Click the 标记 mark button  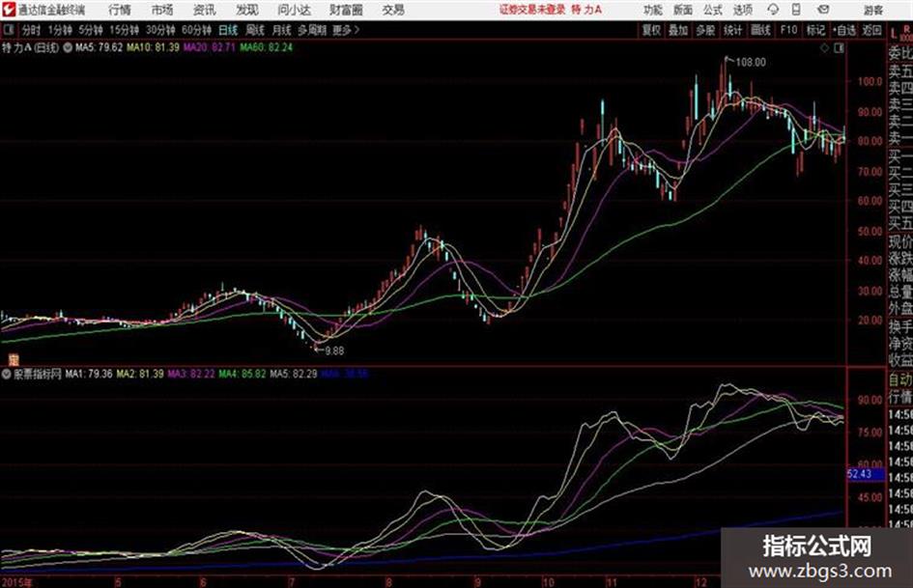coord(815,30)
